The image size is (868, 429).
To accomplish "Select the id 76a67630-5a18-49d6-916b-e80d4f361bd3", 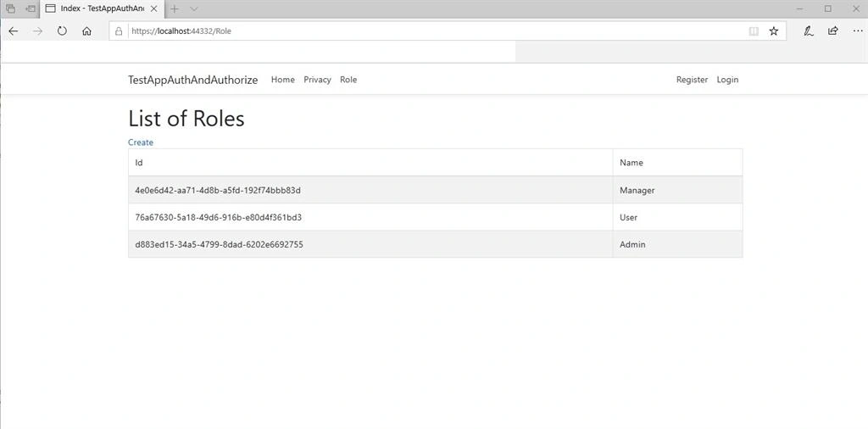I will [218, 218].
